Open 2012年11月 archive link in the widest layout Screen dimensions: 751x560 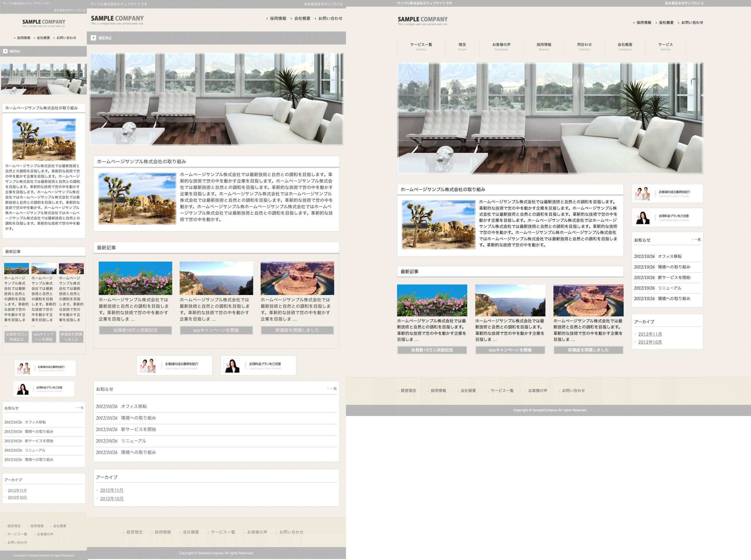650,334
